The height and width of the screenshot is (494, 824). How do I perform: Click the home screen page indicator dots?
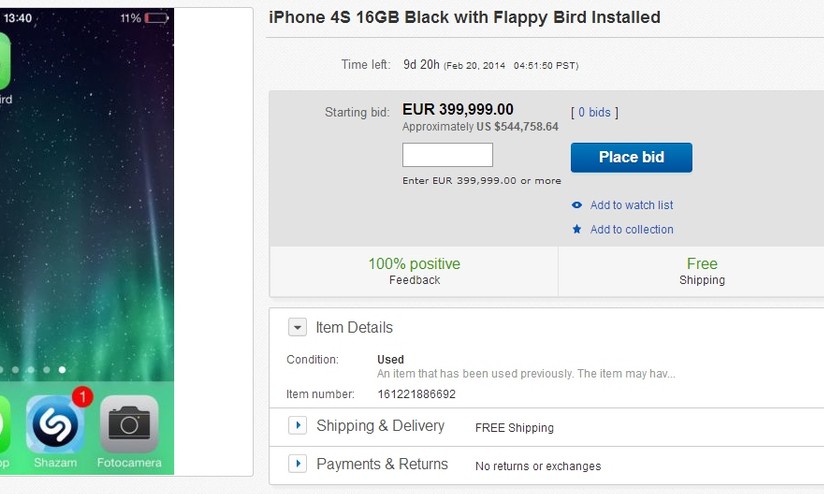tap(36, 370)
